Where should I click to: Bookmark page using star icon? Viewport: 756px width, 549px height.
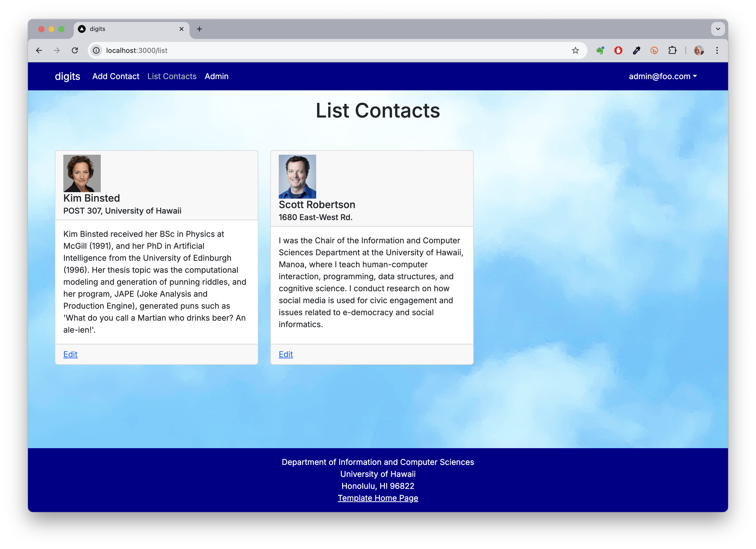pyautogui.click(x=575, y=50)
